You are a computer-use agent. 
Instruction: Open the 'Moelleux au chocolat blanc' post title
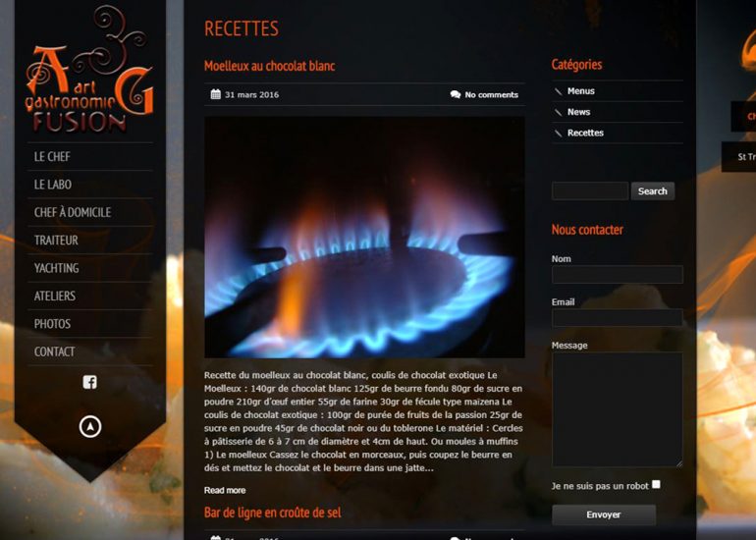[270, 66]
